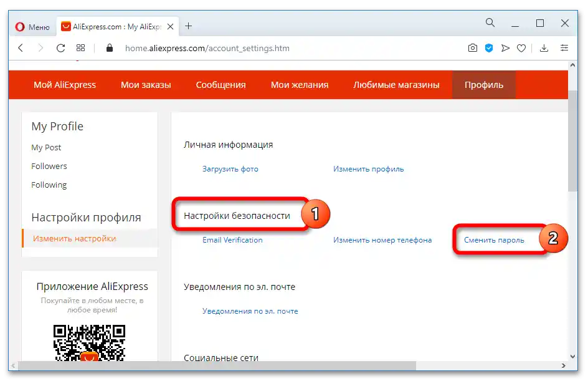
Task: Open the Followers sidebar link
Action: tap(49, 166)
